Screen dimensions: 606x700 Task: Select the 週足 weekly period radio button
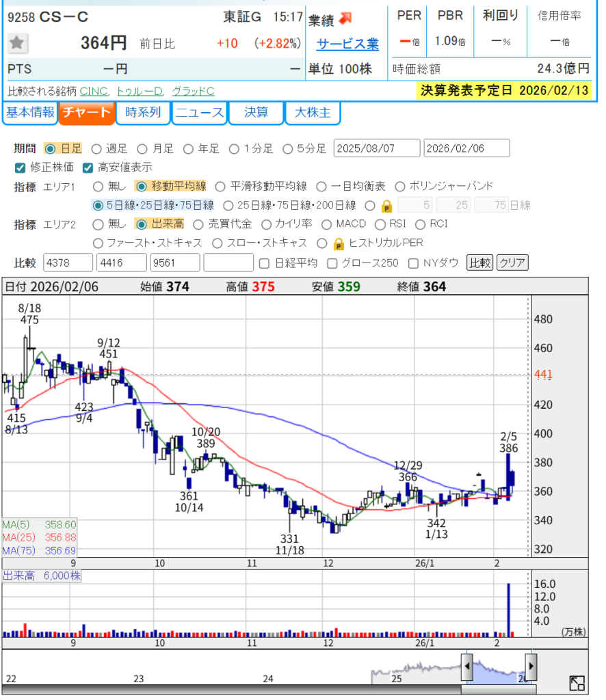[96, 149]
